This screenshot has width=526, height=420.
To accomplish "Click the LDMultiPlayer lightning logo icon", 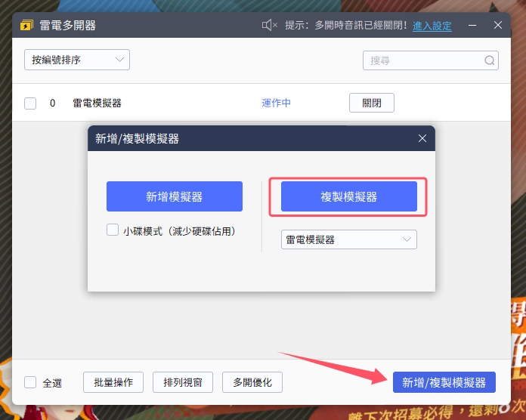I will [x=26, y=26].
